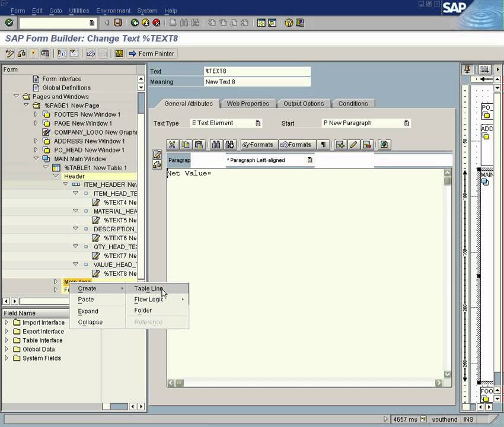504x427 pixels.
Task: Choose Table Line from the Create submenu
Action: pyautogui.click(x=157, y=288)
